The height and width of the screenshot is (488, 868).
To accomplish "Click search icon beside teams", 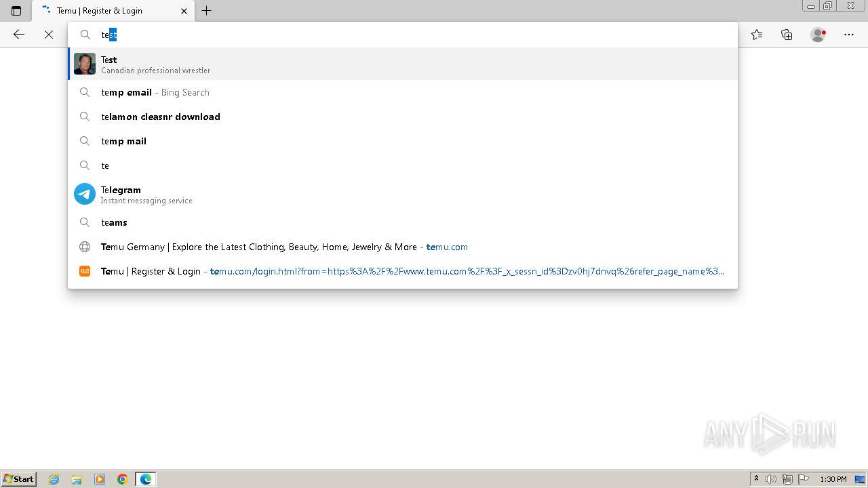I will point(85,222).
